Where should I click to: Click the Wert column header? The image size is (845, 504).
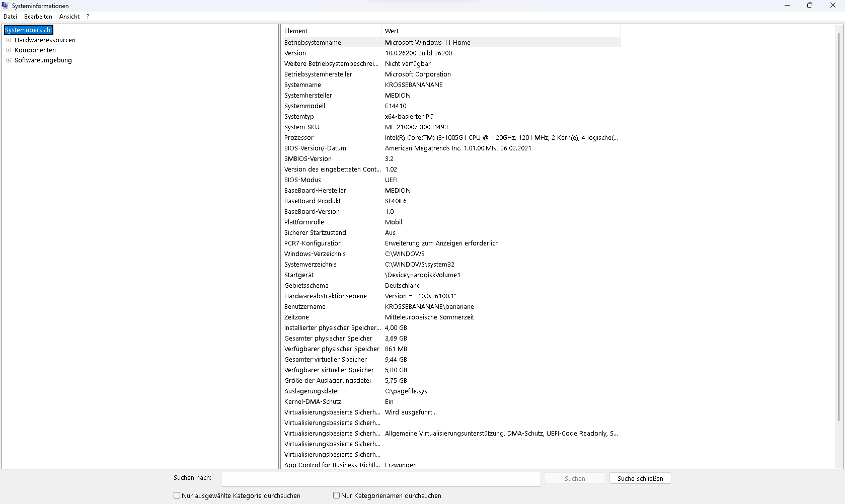(x=501, y=31)
